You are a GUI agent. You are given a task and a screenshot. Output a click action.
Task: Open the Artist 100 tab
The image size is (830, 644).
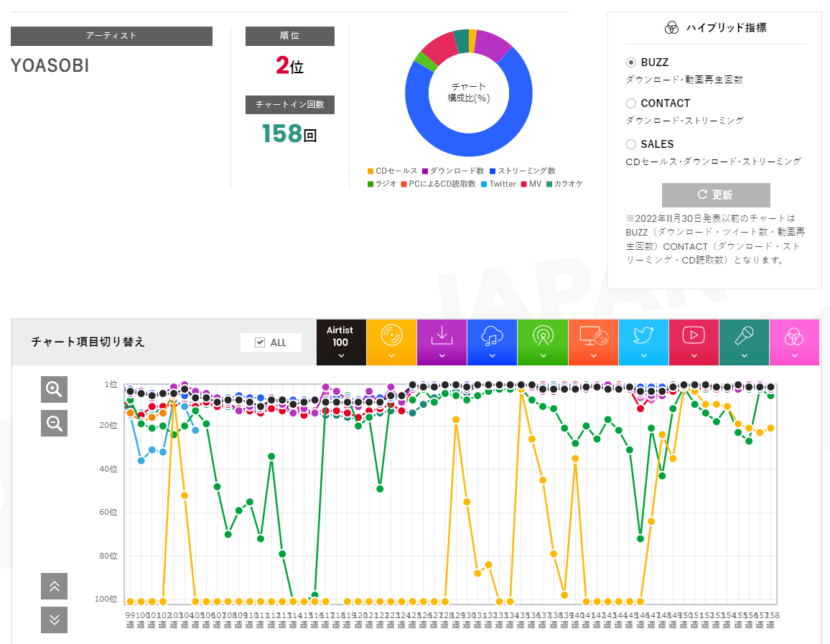(x=341, y=342)
